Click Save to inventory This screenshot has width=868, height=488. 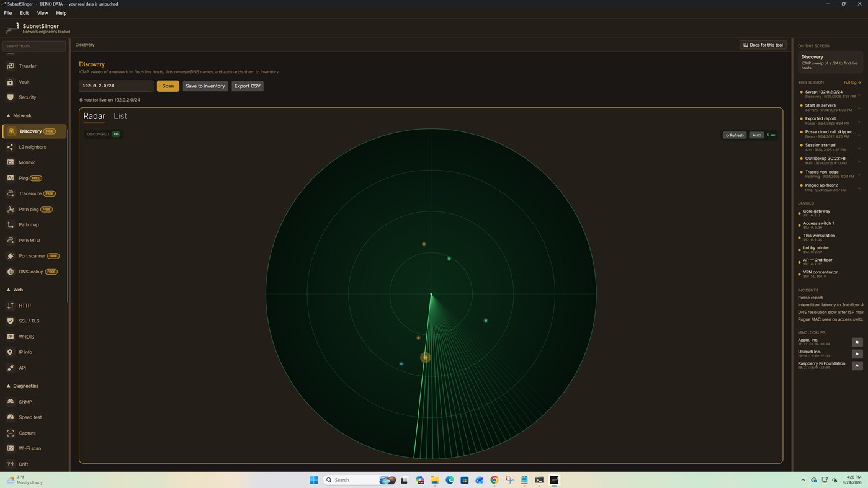205,86
